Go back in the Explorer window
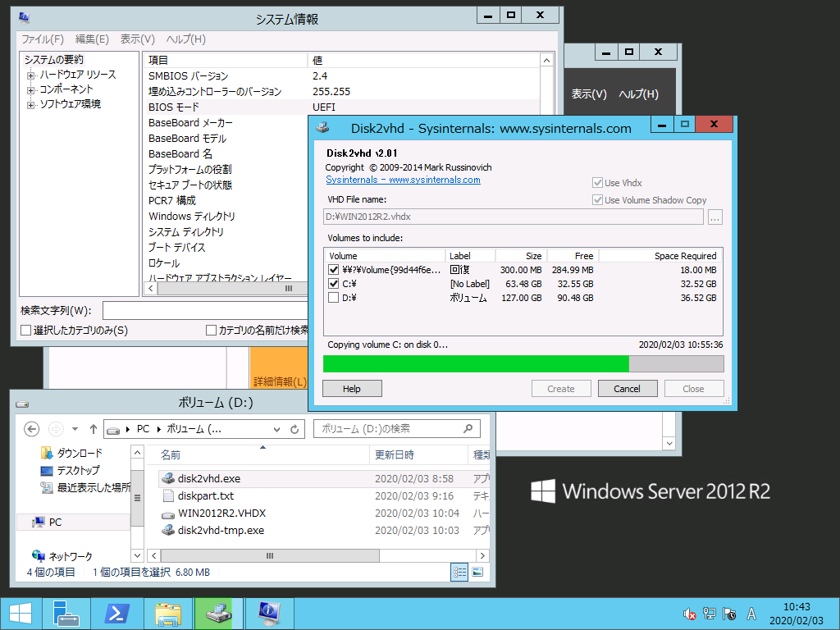840x630 pixels. 32,429
